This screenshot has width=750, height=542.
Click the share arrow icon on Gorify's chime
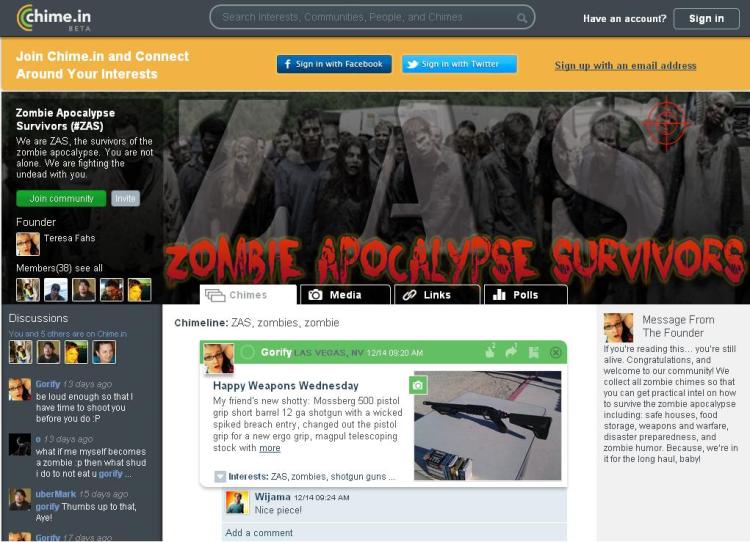511,352
